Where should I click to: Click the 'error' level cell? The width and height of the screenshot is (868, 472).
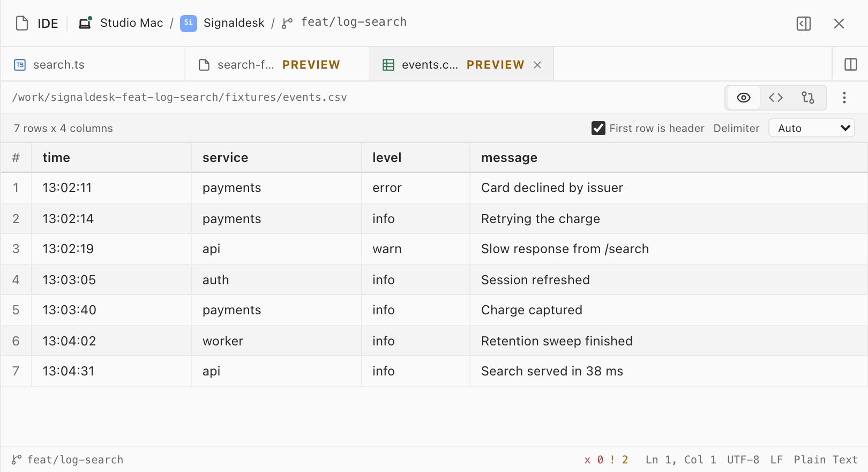point(416,188)
